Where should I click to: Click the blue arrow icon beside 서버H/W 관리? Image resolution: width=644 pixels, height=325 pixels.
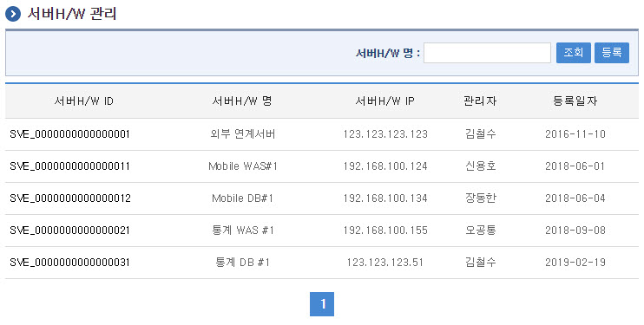click(x=13, y=14)
